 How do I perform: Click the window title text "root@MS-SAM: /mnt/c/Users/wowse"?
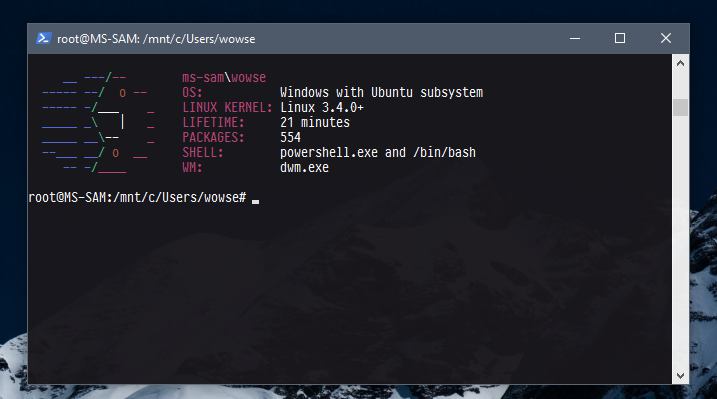coord(156,39)
